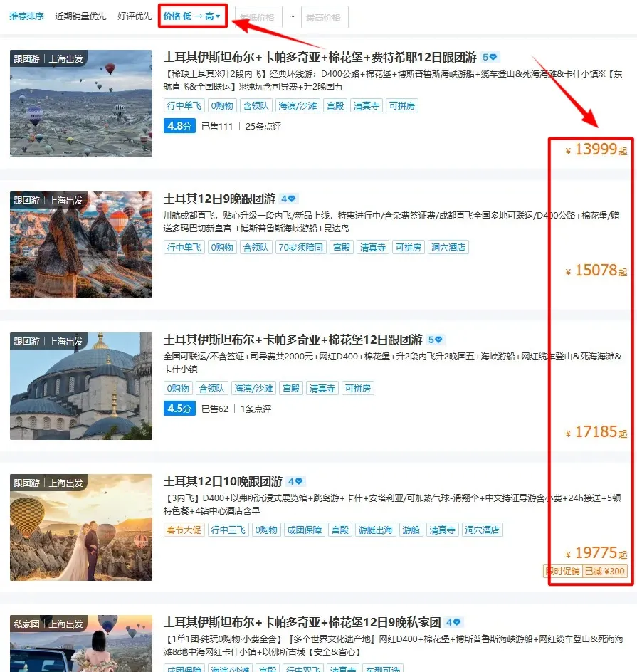637x672 pixels.
Task: Select the 好评优先 sorting option
Action: click(133, 16)
